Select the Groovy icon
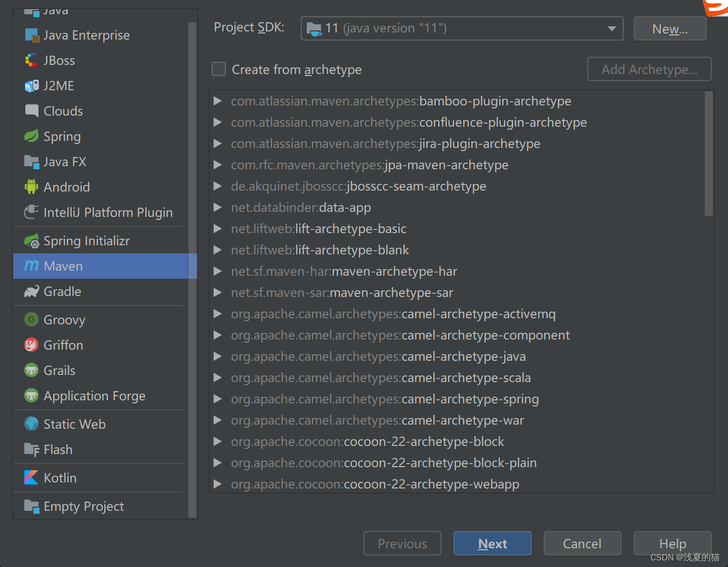Image resolution: width=728 pixels, height=567 pixels. click(31, 320)
